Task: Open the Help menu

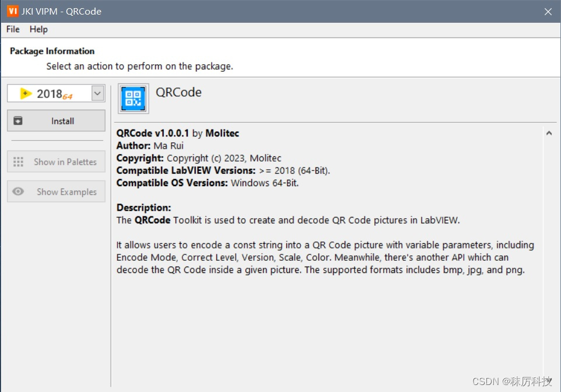Action: [x=38, y=29]
